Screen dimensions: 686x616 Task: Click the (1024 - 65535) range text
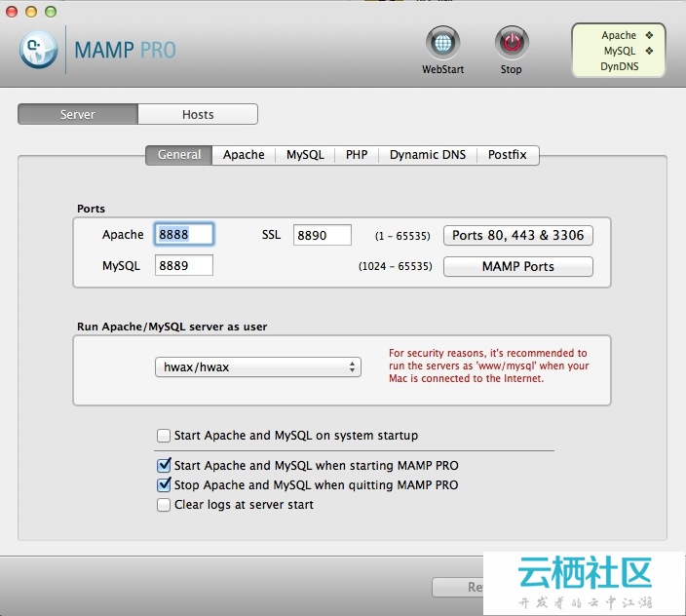click(395, 266)
